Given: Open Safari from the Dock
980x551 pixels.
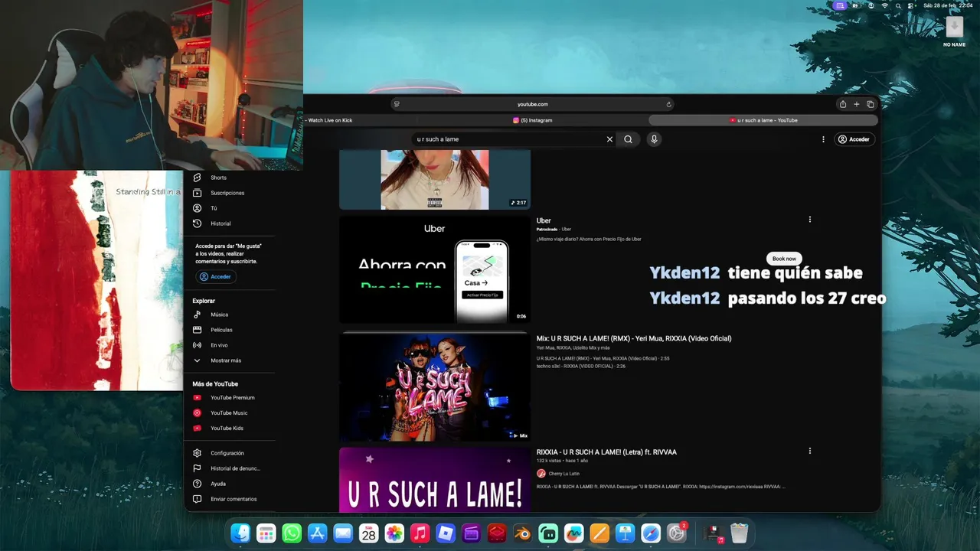Looking at the screenshot, I should pyautogui.click(x=651, y=533).
